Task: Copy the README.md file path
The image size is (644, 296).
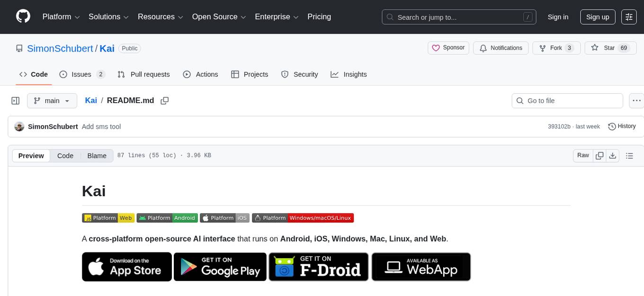Action: point(165,101)
